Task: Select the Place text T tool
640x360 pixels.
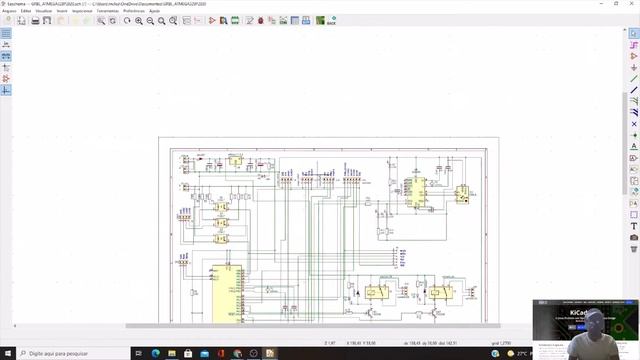Action: pyautogui.click(x=634, y=226)
